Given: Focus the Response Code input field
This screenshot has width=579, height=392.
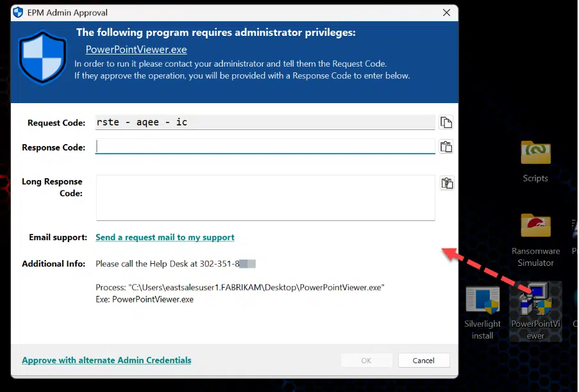Looking at the screenshot, I should [x=265, y=147].
